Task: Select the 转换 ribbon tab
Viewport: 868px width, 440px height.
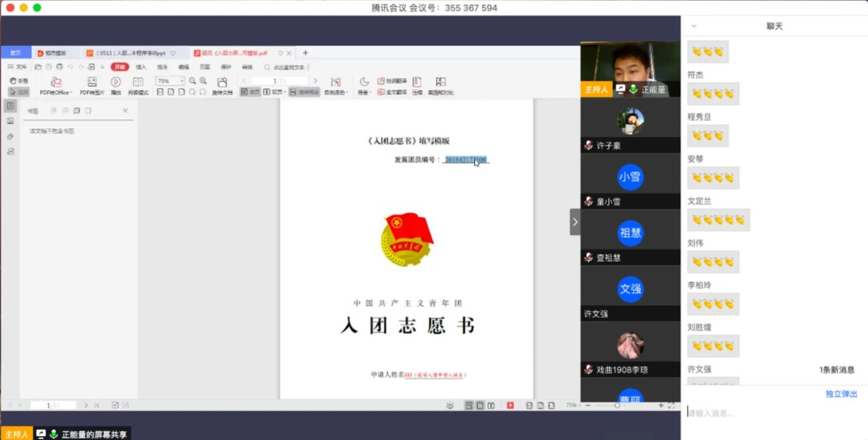Action: coord(248,67)
